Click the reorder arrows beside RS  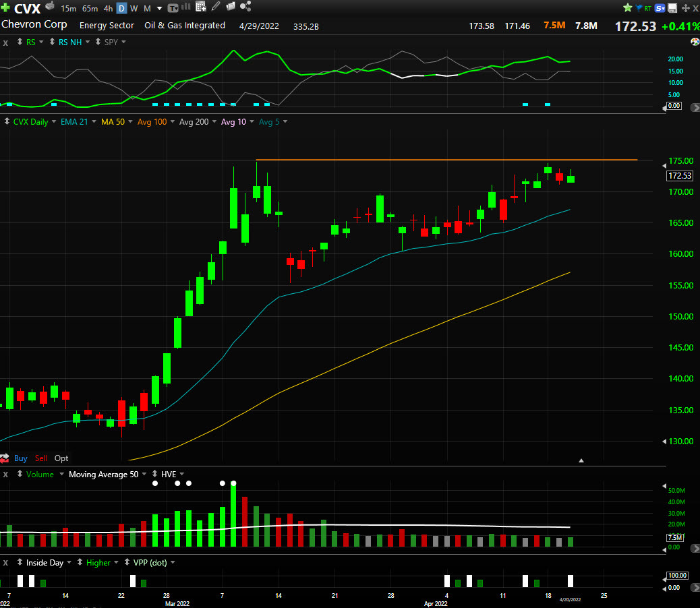20,42
